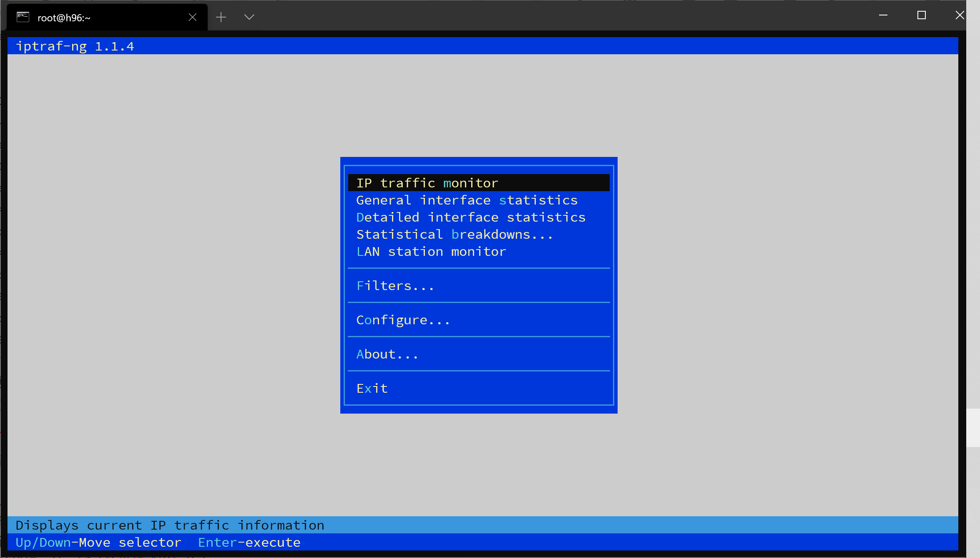Click the status line describing IP traffic
The image size is (980, 558).
coord(170,525)
